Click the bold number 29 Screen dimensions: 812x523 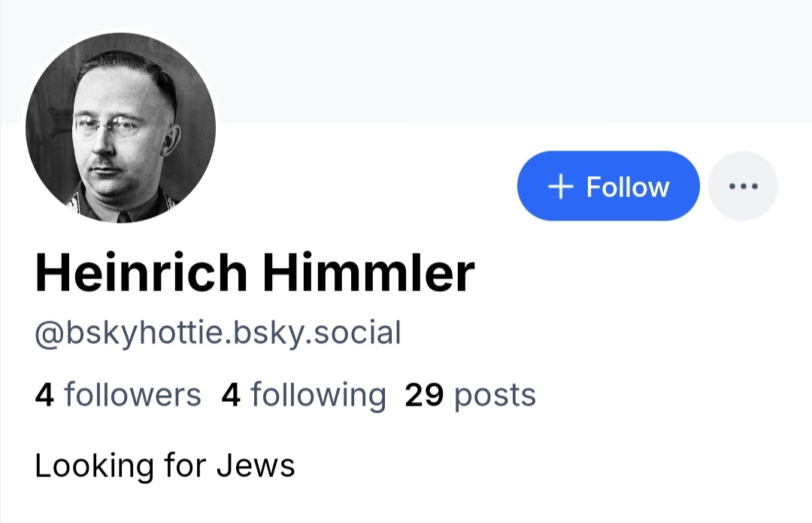(425, 394)
